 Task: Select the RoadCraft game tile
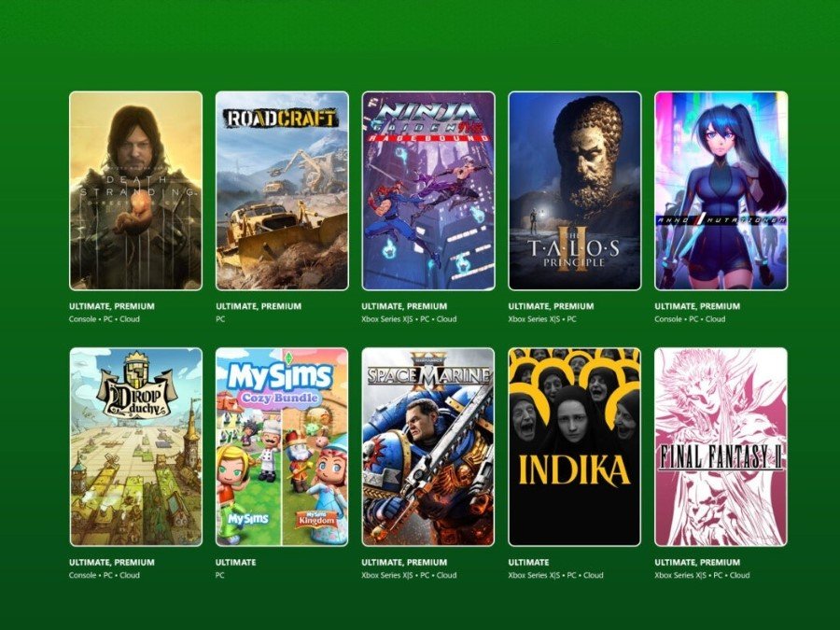282,190
